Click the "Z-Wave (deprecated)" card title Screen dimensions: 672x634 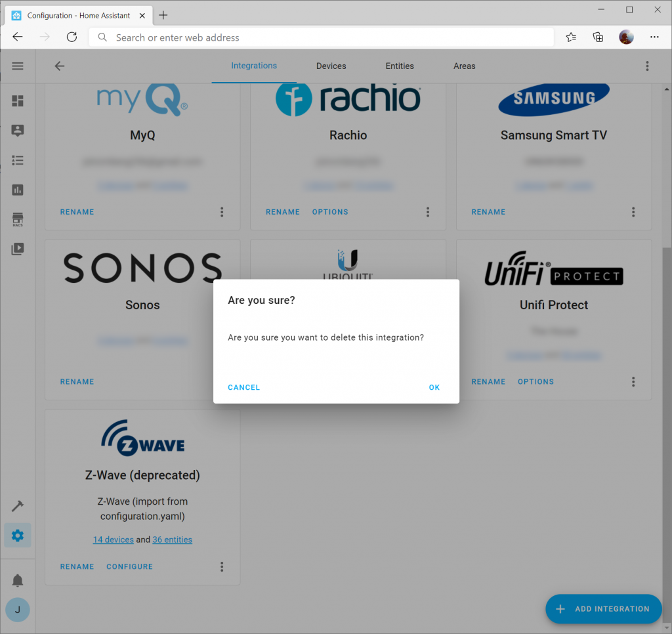[x=142, y=475]
